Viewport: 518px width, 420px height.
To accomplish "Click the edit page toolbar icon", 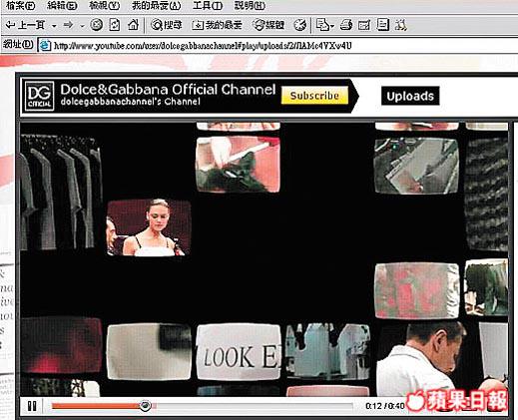I will [364, 25].
